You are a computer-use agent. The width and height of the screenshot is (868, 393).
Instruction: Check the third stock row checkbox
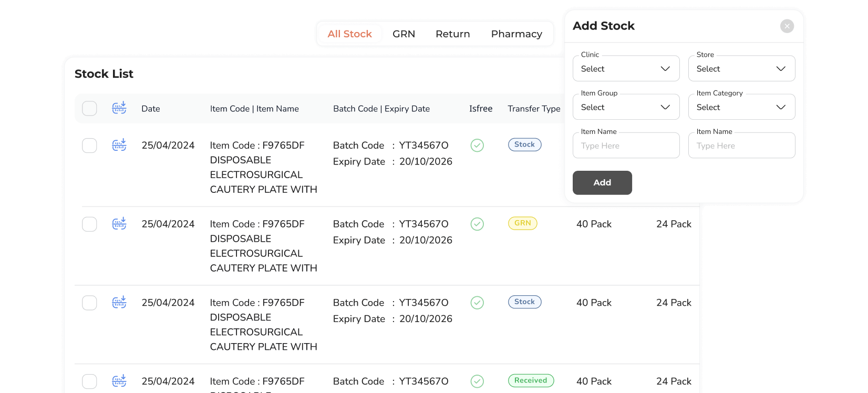pyautogui.click(x=90, y=303)
